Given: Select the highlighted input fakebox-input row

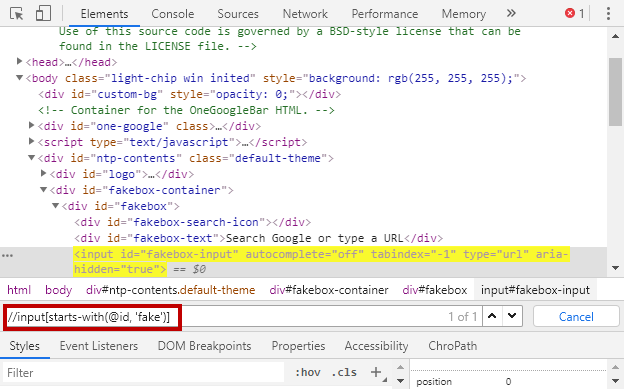Looking at the screenshot, I should [x=303, y=262].
